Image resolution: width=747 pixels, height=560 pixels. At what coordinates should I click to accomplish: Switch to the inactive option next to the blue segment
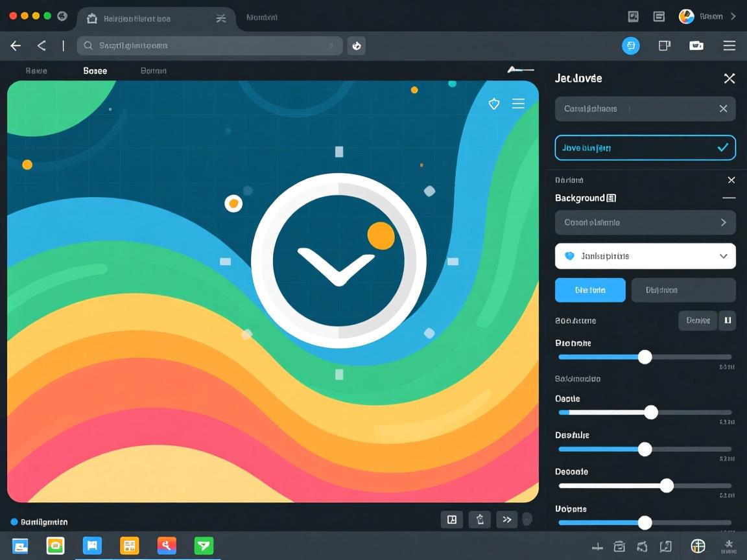tap(683, 290)
